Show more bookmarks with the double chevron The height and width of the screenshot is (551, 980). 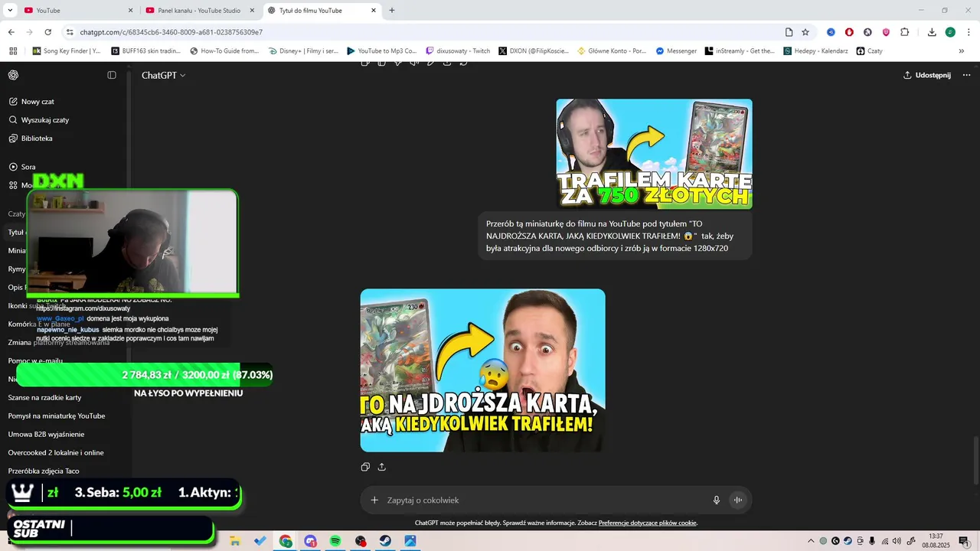coord(961,51)
